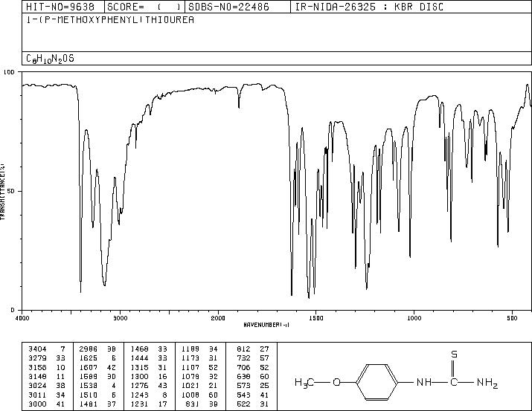The height and width of the screenshot is (411, 532).
Task: Click the carbon atom C of thiourea
Action: (x=454, y=383)
